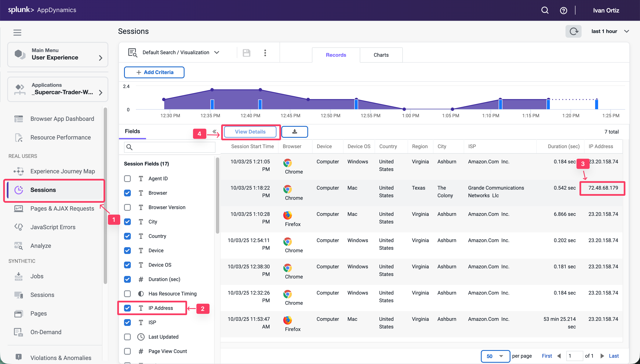Click the search magnifier icon in header

[545, 10]
